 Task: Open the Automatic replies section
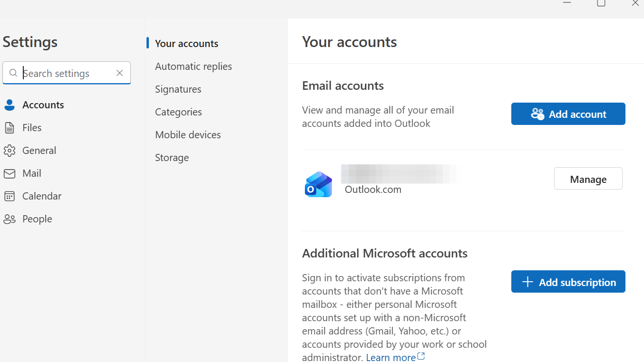193,67
